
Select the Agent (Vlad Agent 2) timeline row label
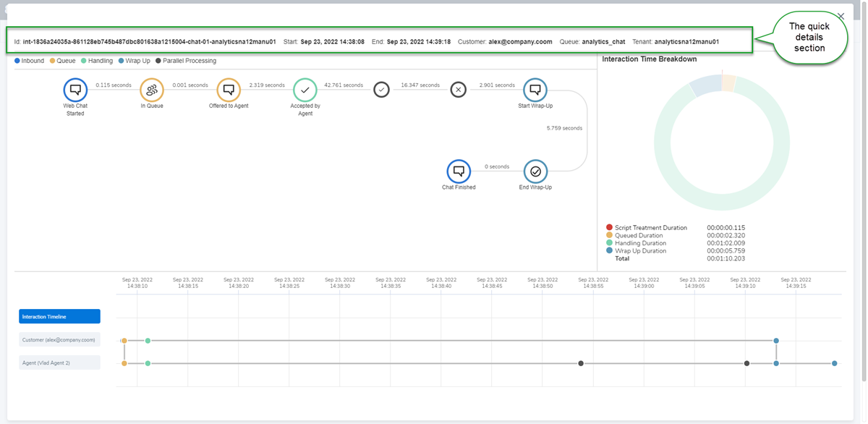click(59, 362)
